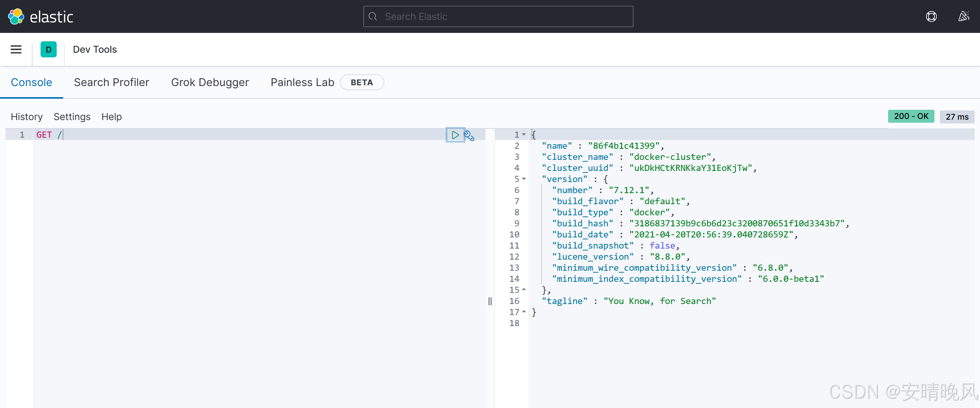This screenshot has height=408, width=980.
Task: Open the help lifebuoy icon menu
Action: 931,16
